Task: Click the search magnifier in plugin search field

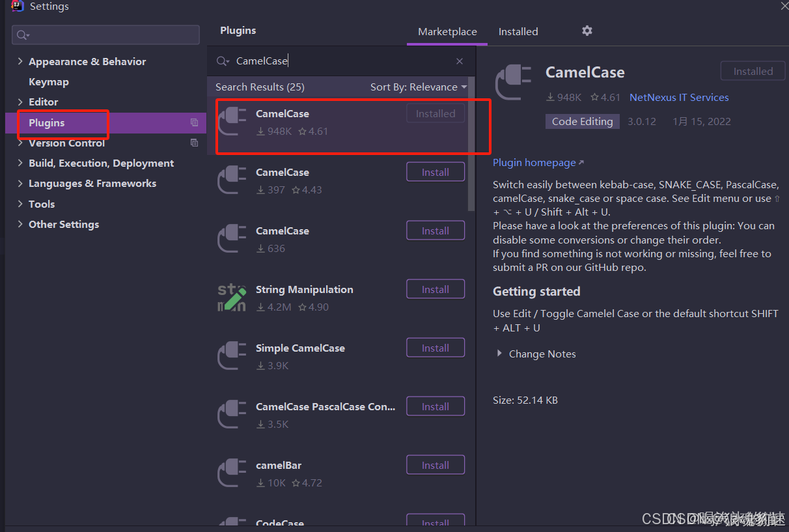Action: [222, 61]
